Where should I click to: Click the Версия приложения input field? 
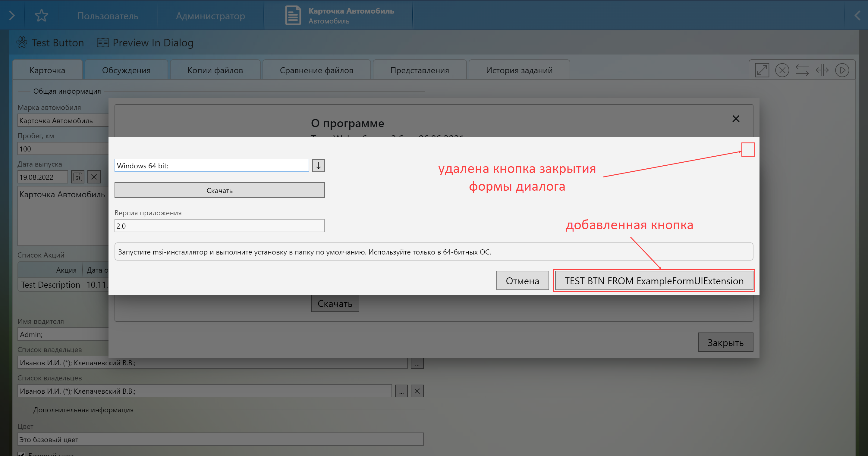pos(219,226)
